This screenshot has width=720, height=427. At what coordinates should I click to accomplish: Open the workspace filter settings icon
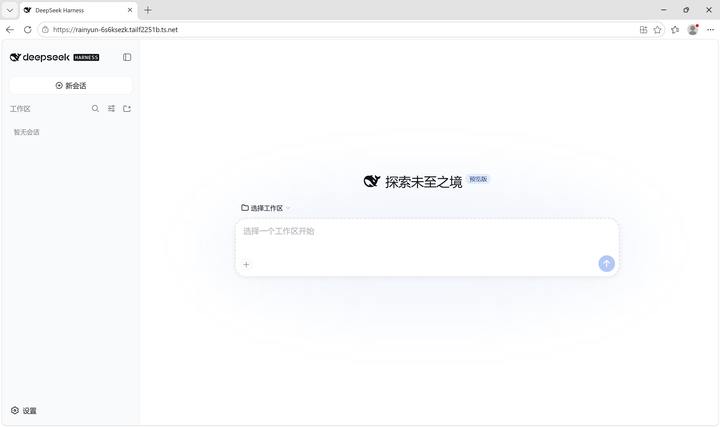[x=112, y=109]
